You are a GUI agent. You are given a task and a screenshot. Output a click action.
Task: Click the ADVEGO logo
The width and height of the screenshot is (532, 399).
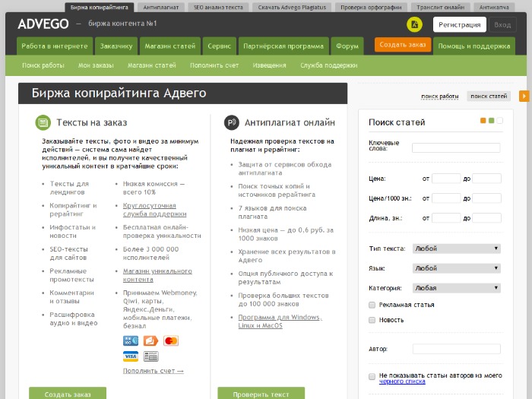(x=43, y=24)
